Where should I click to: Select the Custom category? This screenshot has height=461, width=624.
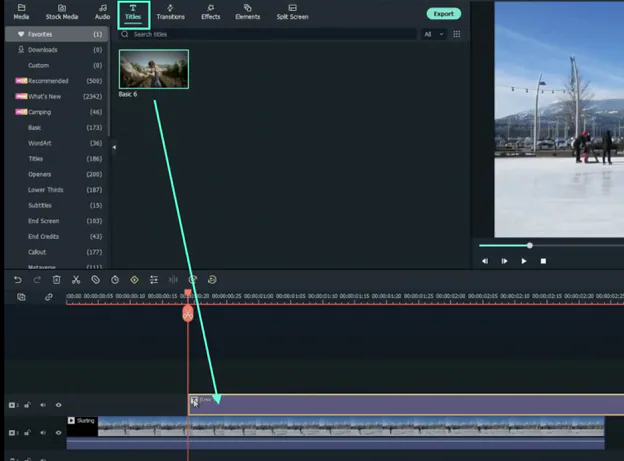pyautogui.click(x=56, y=65)
